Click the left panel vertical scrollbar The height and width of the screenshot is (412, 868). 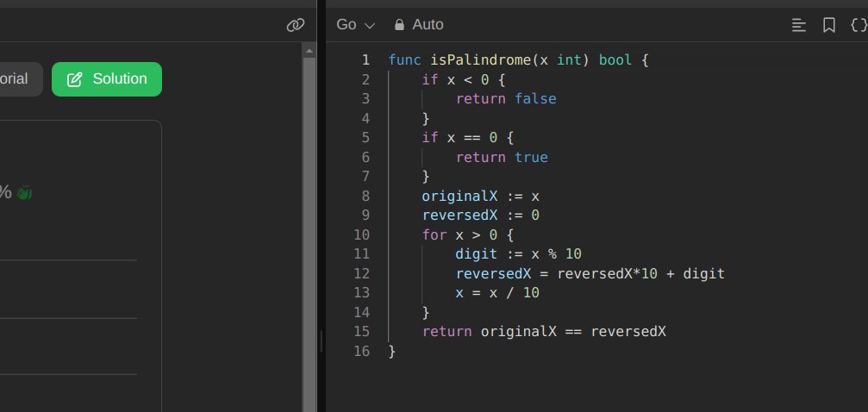[309, 233]
